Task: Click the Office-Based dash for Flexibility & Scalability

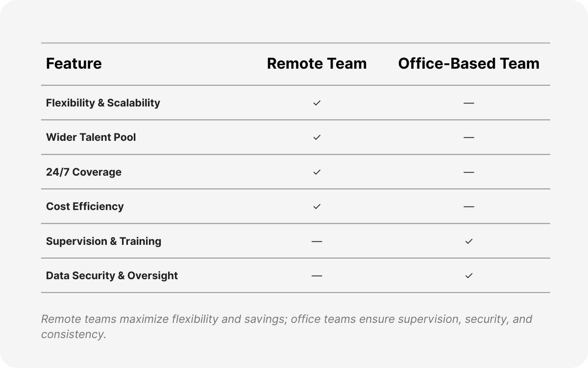Action: coord(469,103)
